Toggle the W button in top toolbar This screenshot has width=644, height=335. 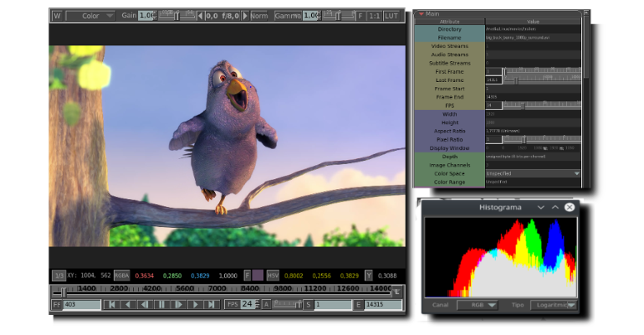point(57,16)
